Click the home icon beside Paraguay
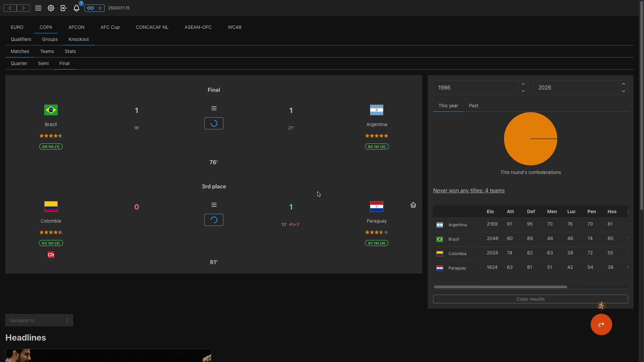The width and height of the screenshot is (644, 362). pos(413,205)
